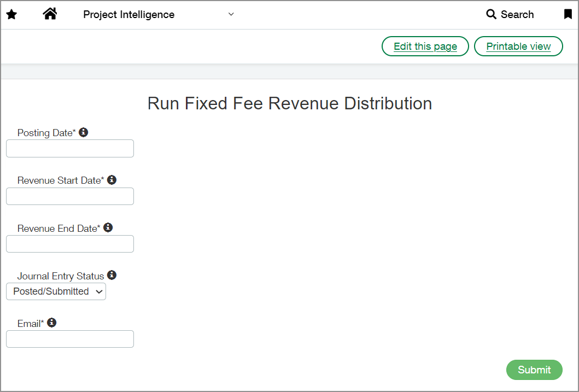Viewport: 579px width, 392px height.
Task: Open the Posting Date info tooltip icon
Action: [83, 132]
